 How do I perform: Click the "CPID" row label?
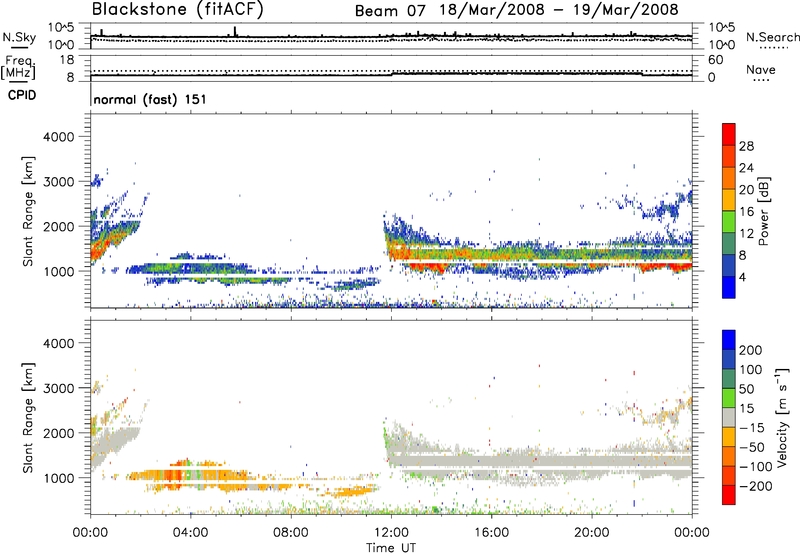coord(22,95)
